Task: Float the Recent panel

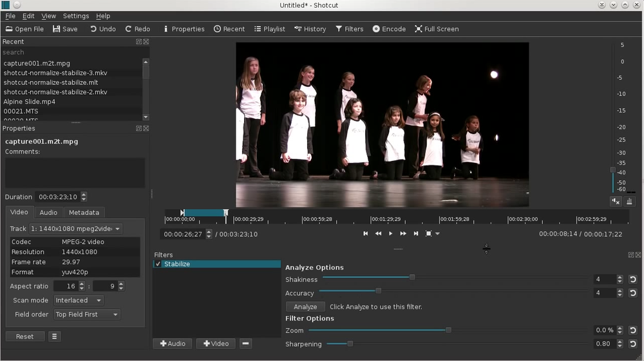Action: pos(139,41)
